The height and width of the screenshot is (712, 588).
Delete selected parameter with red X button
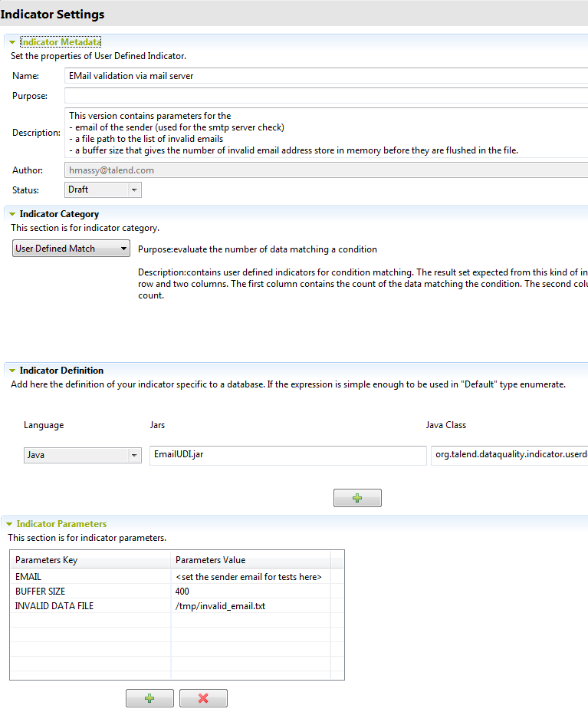click(x=203, y=698)
